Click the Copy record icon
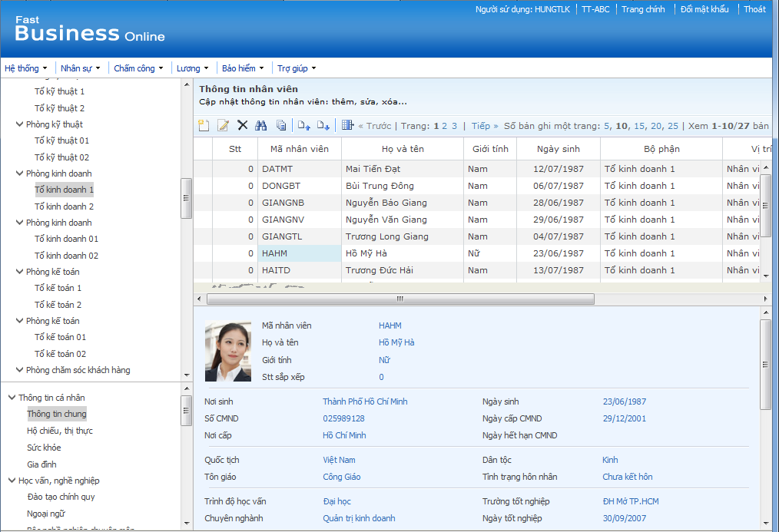This screenshot has height=532, width=779. click(x=280, y=124)
